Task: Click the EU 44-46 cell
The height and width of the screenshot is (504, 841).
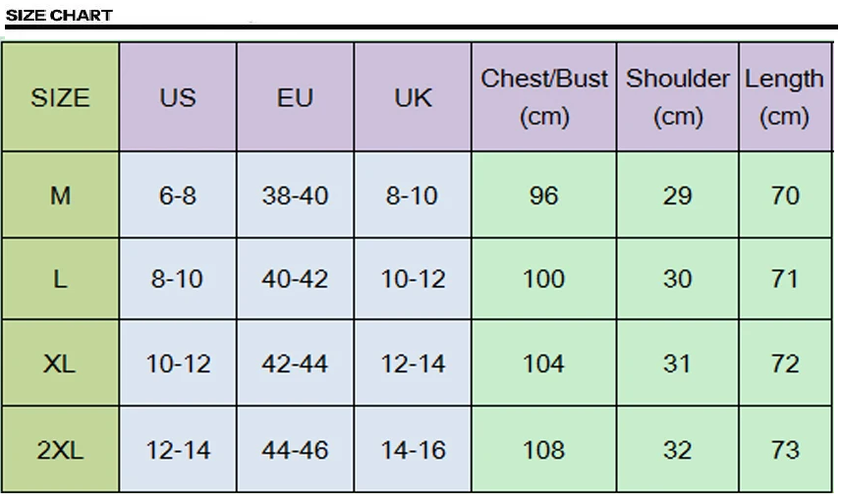Action: tap(295, 450)
